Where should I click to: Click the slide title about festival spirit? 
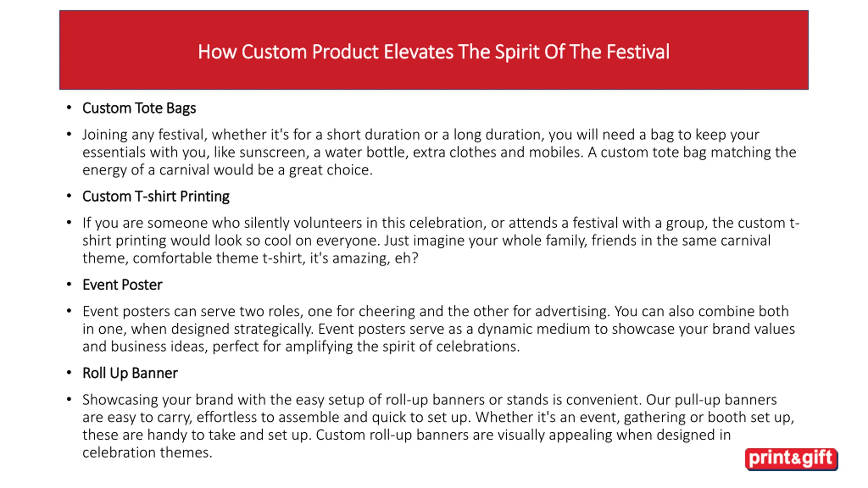[434, 52]
